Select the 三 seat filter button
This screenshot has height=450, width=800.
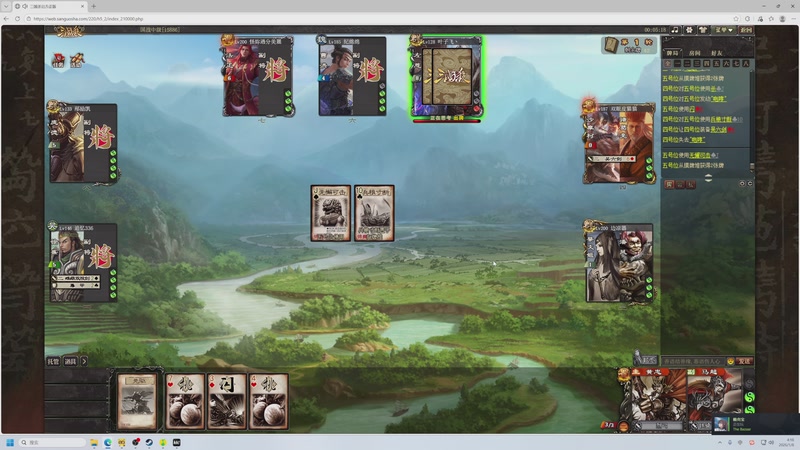click(697, 63)
